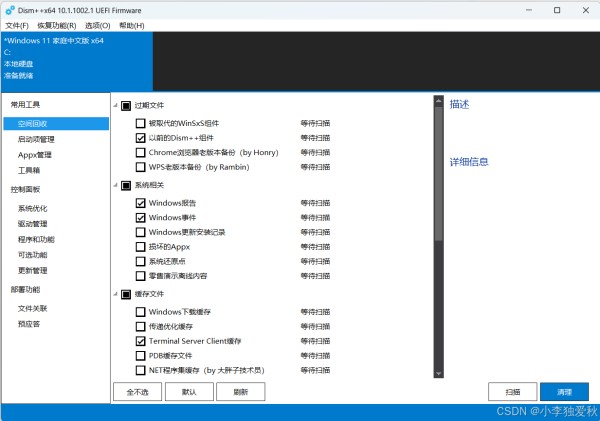Check 系统还原点
600x421 pixels.
pos(140,261)
